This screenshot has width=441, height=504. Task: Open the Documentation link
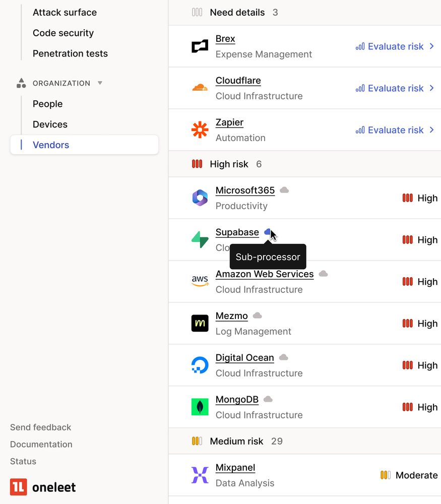tap(41, 444)
